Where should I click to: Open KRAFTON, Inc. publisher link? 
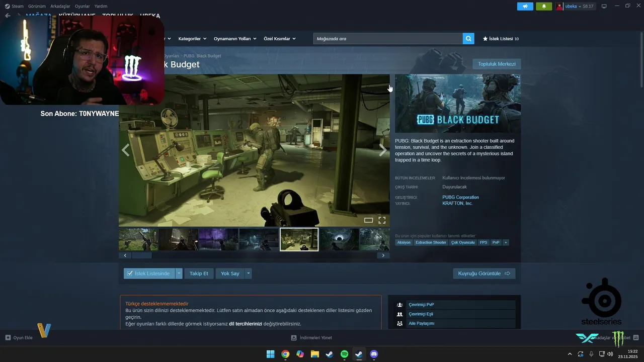pos(457,203)
